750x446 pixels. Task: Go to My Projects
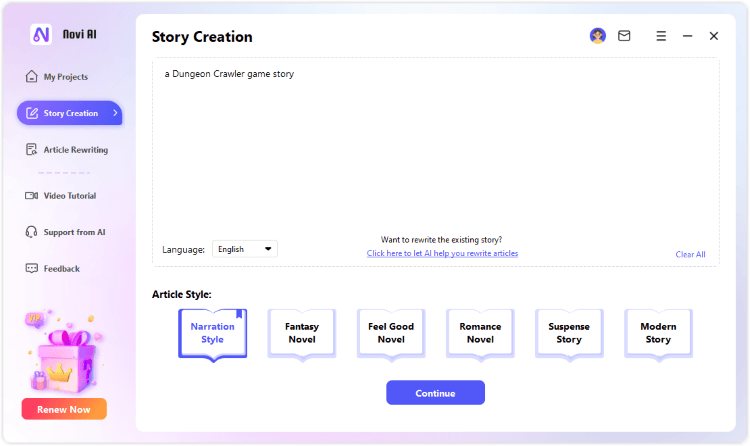pos(56,77)
